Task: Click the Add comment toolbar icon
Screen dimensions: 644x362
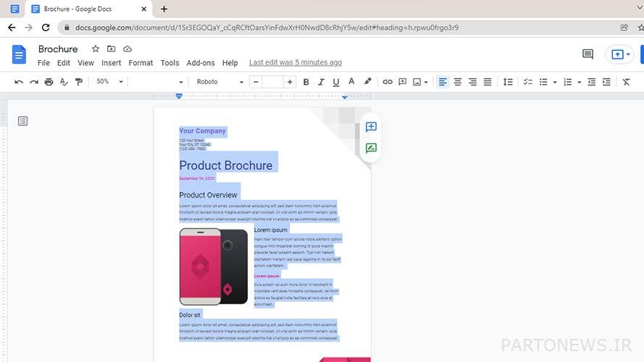Action: tap(403, 82)
